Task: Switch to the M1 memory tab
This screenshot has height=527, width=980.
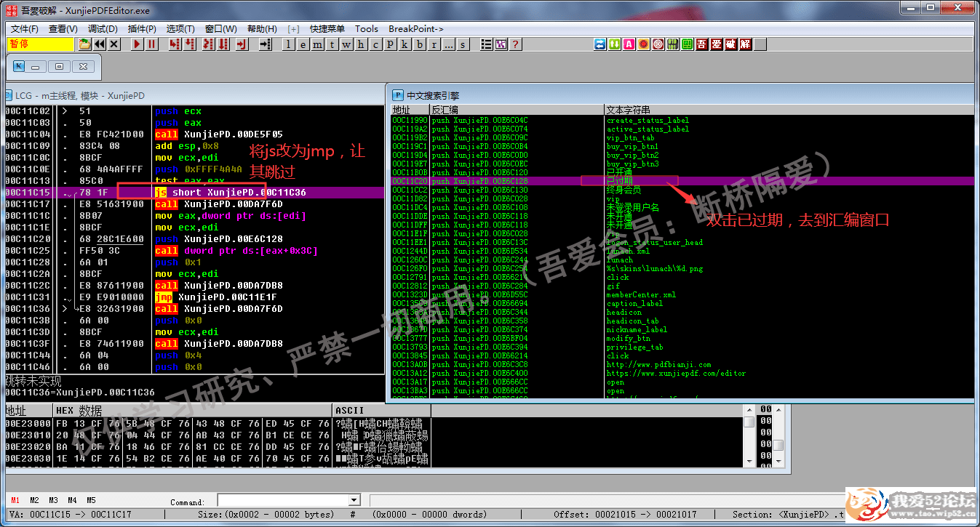Action: pos(15,501)
